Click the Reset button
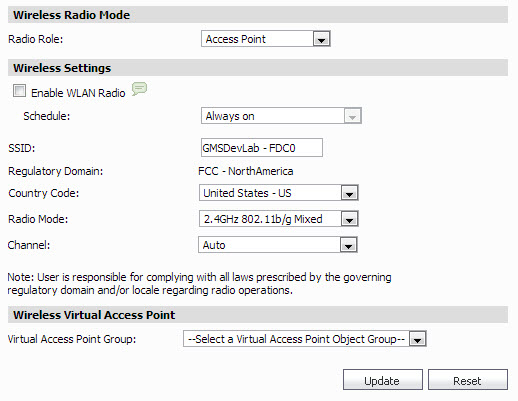The image size is (518, 401). [468, 380]
